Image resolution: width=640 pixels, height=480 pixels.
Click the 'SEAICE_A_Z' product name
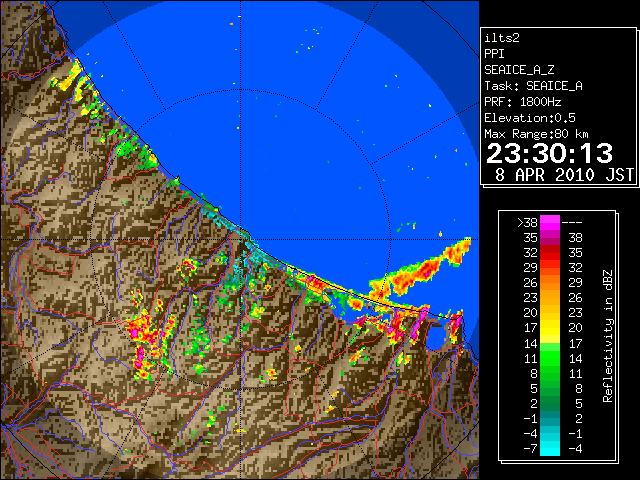click(519, 70)
